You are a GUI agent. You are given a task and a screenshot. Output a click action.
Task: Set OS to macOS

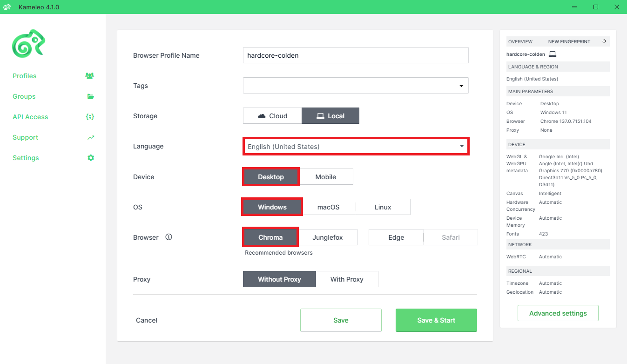[329, 207]
